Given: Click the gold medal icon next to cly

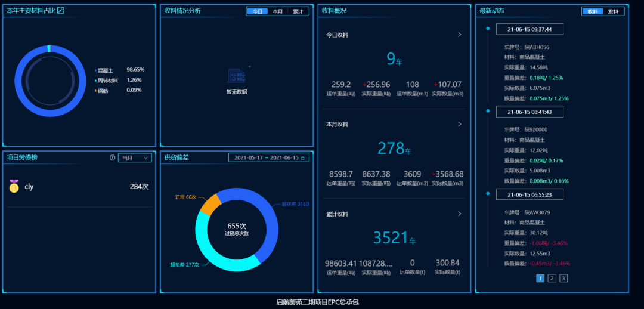Looking at the screenshot, I should [14, 186].
